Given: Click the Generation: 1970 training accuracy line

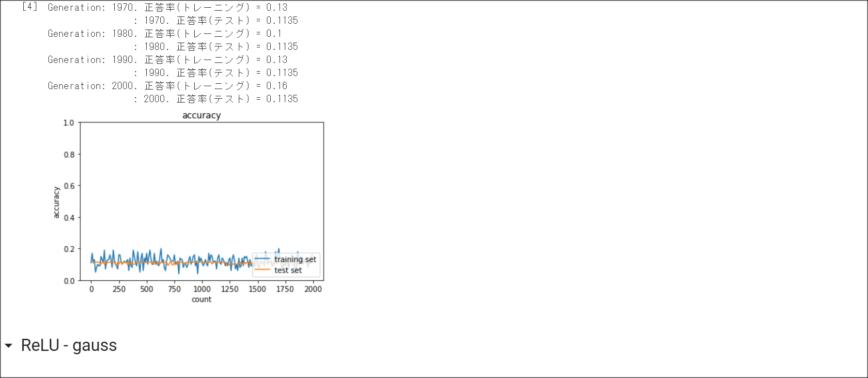Looking at the screenshot, I should click(x=168, y=7).
